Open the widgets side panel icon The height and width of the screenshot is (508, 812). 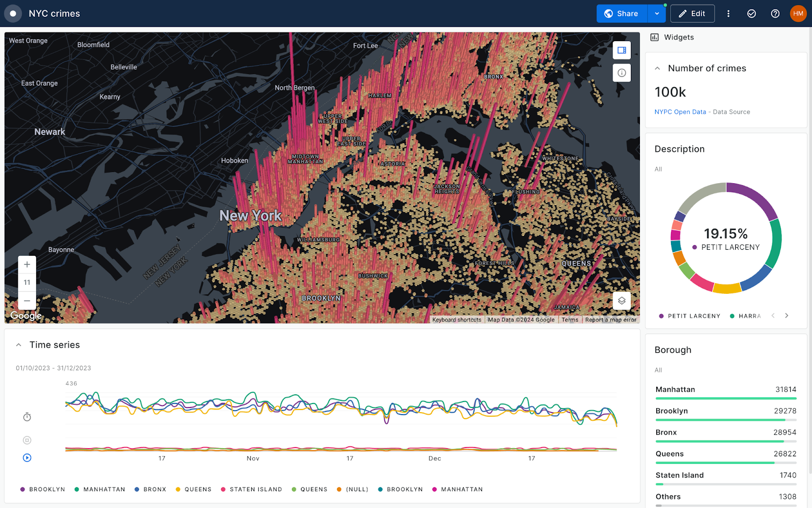621,50
